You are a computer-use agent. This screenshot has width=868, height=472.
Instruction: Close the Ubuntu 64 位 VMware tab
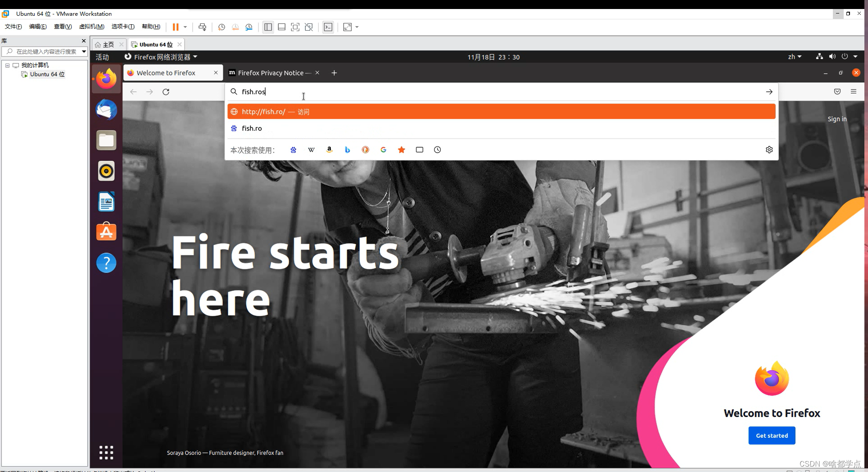tap(180, 44)
